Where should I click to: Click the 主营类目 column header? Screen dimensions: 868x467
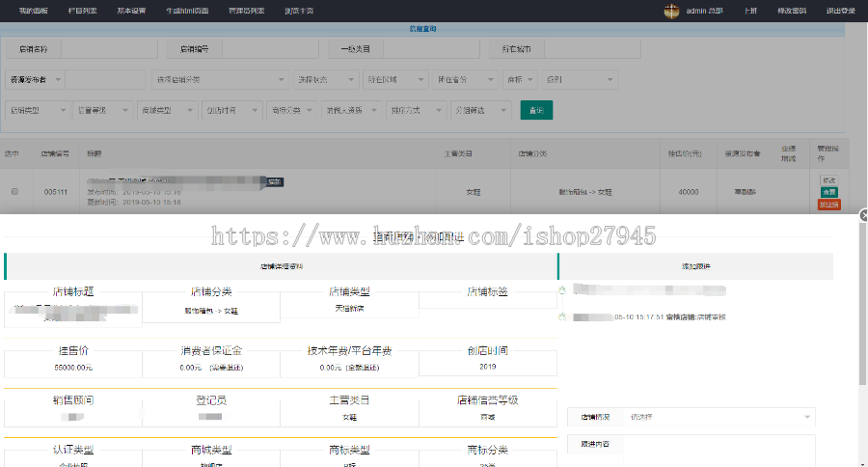[458, 153]
